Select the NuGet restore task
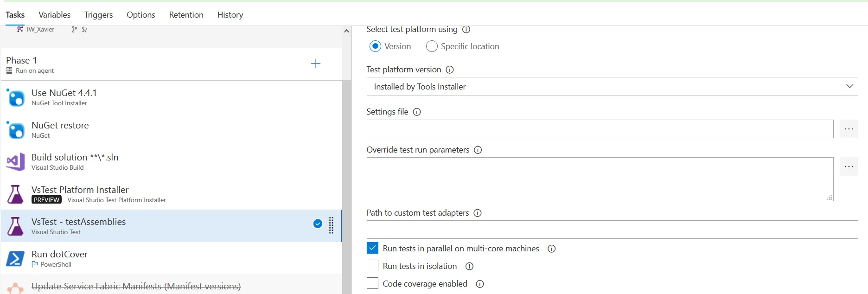This screenshot has width=868, height=294. point(60,130)
